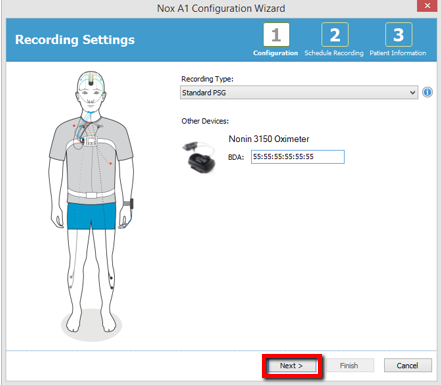Select the step 2 Schedule Recording box
The image size is (441, 385).
pos(335,35)
